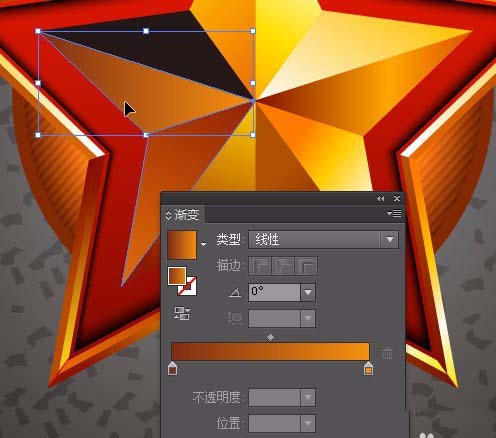Open the angle value dropdown arrow
Screen dimensions: 496x438
pos(308,292)
